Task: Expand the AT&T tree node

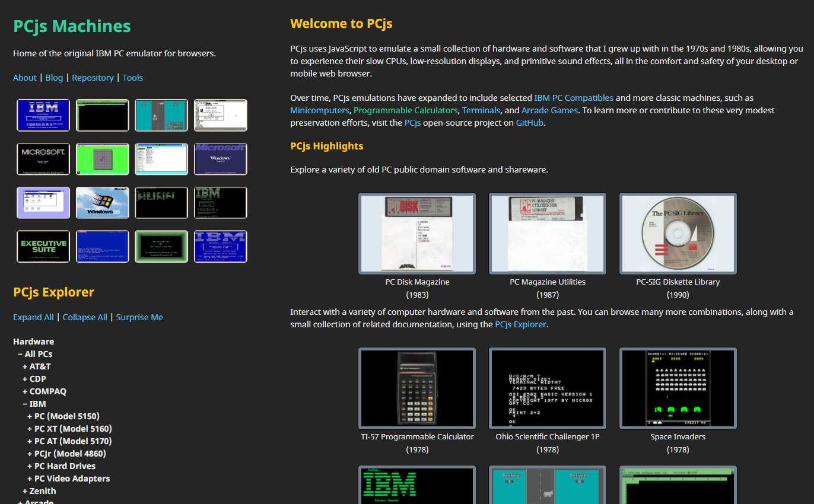Action: (x=37, y=366)
